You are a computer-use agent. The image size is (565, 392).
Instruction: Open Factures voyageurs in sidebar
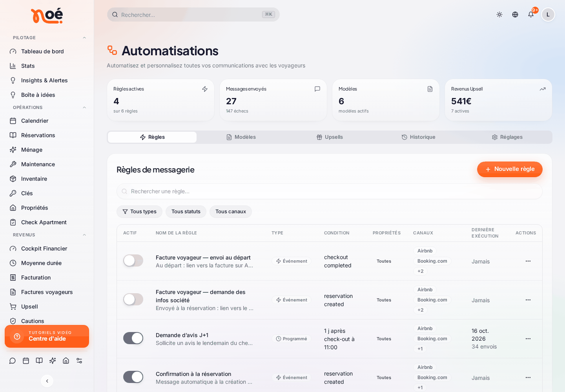click(x=47, y=292)
